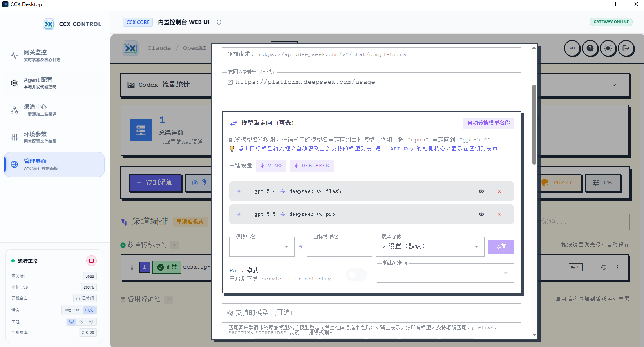Click the 模型重定向 swap arrows icon
This screenshot has height=347, width=644.
point(233,123)
